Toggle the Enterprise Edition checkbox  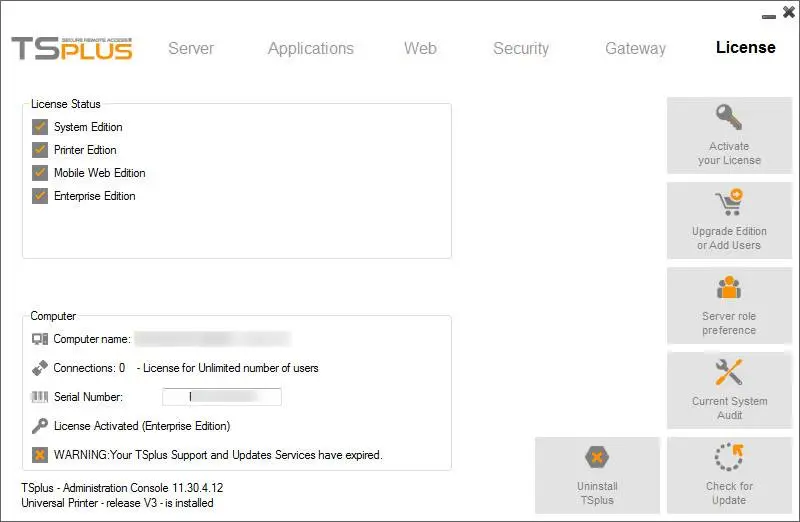[x=40, y=195]
